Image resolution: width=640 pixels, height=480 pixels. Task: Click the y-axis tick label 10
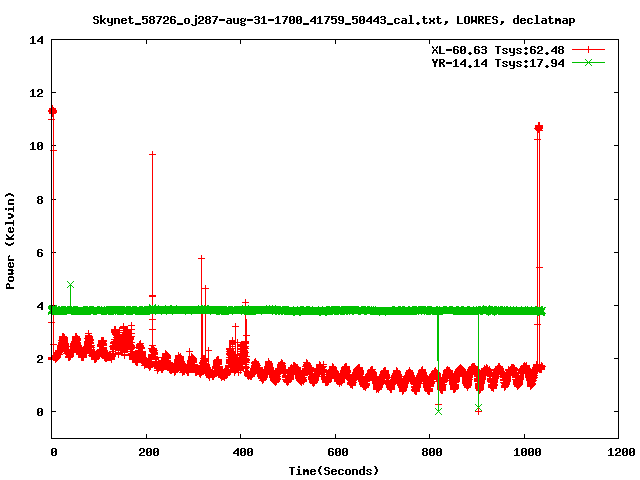click(36, 146)
